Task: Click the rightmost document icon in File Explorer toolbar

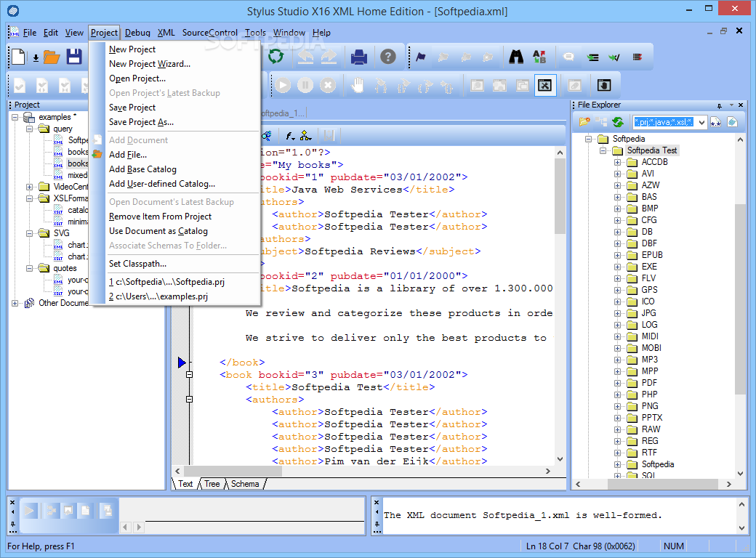Action: 733,122
